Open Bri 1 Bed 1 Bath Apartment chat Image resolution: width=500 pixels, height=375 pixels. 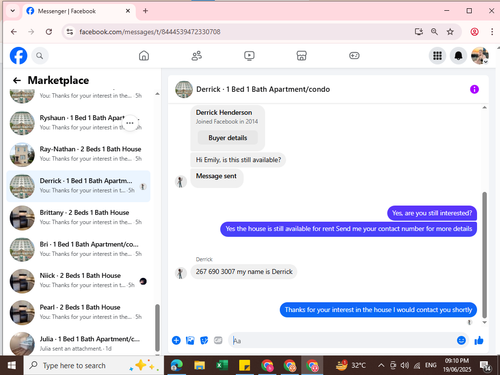click(x=78, y=249)
